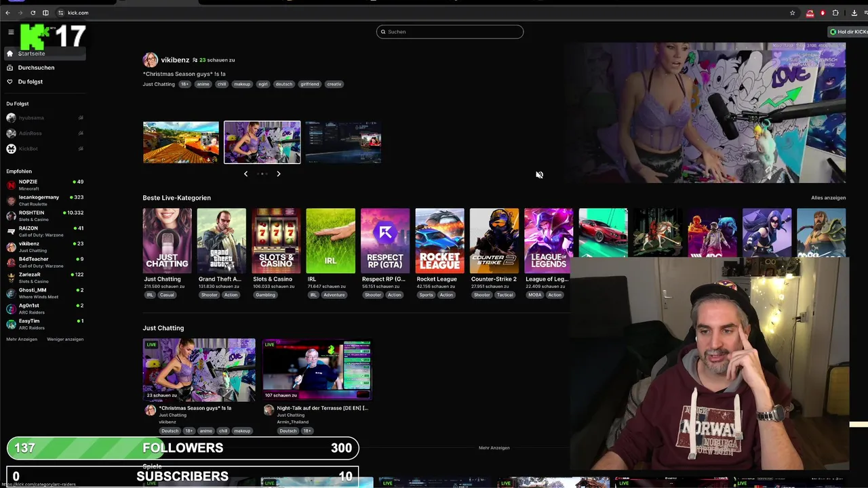The height and width of the screenshot is (488, 868).
Task: Click the offline icon beside AdinRoss
Action: (x=81, y=134)
